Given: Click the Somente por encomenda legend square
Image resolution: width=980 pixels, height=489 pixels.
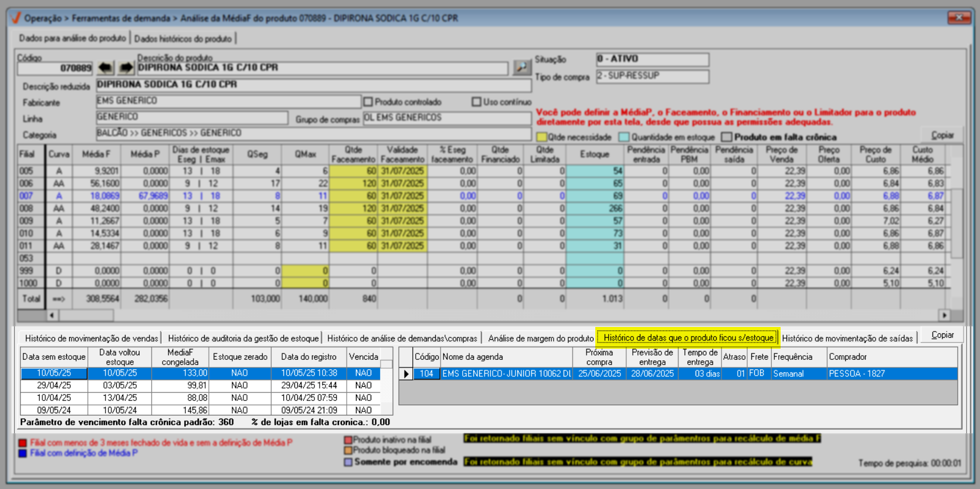Looking at the screenshot, I should (x=348, y=462).
